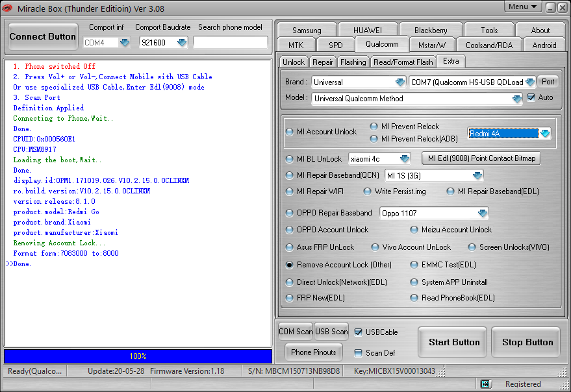This screenshot has height=392, width=571.
Task: Select EMMC Test(EDL) option
Action: pyautogui.click(x=414, y=265)
